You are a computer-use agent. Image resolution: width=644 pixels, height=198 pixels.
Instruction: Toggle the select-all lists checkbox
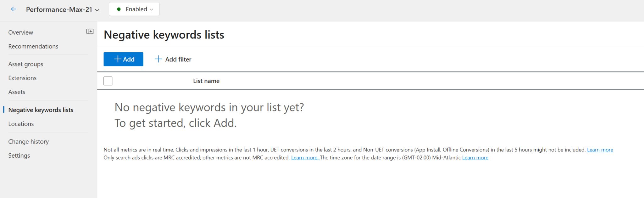point(108,81)
